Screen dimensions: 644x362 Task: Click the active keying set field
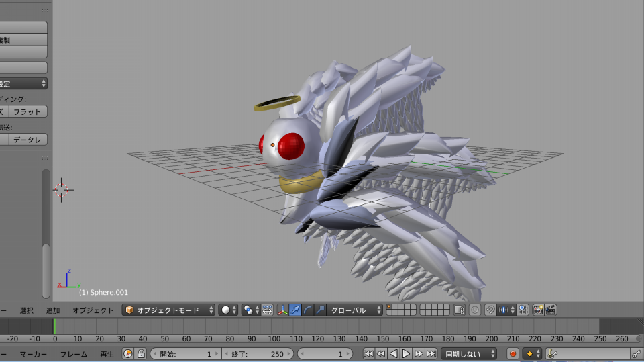tap(588, 354)
